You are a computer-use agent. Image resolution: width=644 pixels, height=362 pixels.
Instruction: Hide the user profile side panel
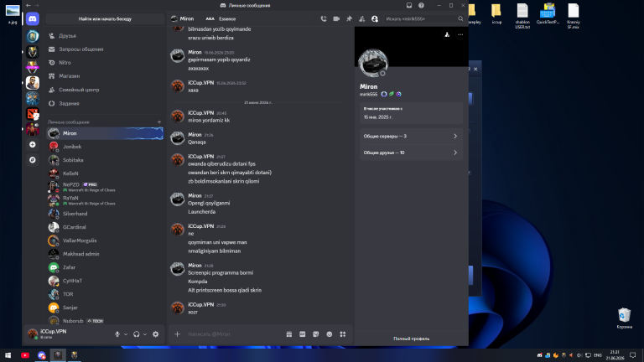375,19
